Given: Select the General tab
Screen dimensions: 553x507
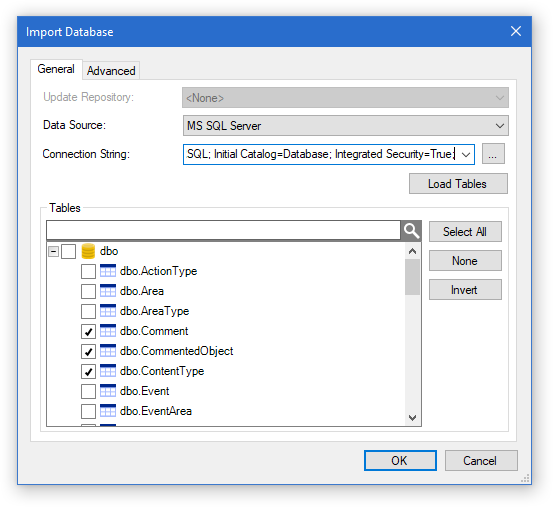Looking at the screenshot, I should click(x=56, y=69).
